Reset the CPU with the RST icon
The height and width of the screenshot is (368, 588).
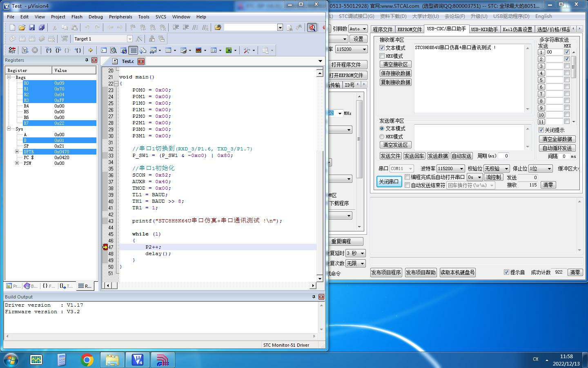[12, 50]
